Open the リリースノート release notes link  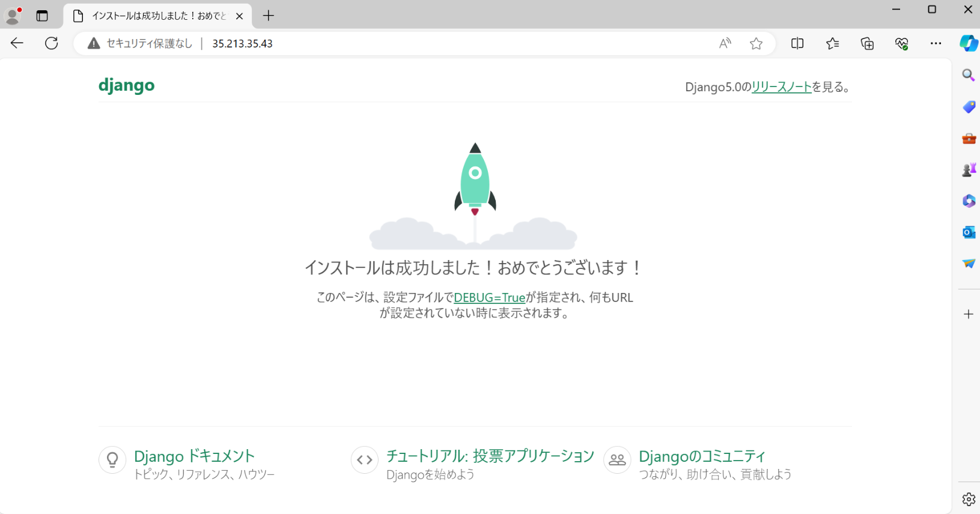point(782,87)
